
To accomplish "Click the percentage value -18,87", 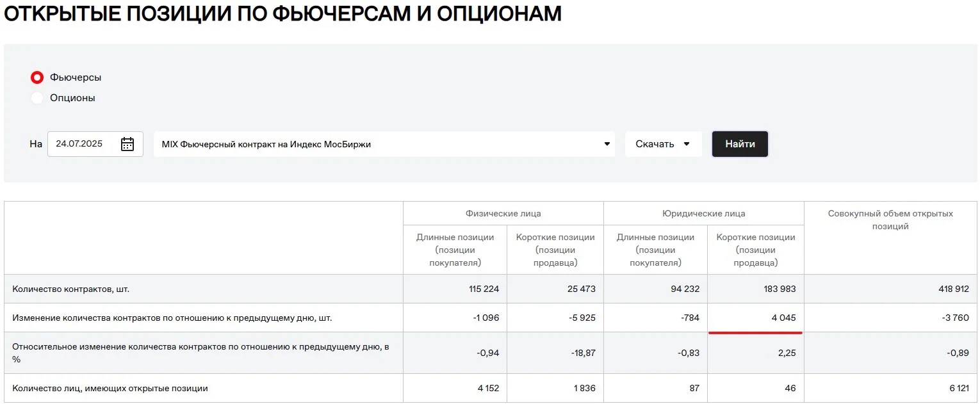I will click(582, 353).
